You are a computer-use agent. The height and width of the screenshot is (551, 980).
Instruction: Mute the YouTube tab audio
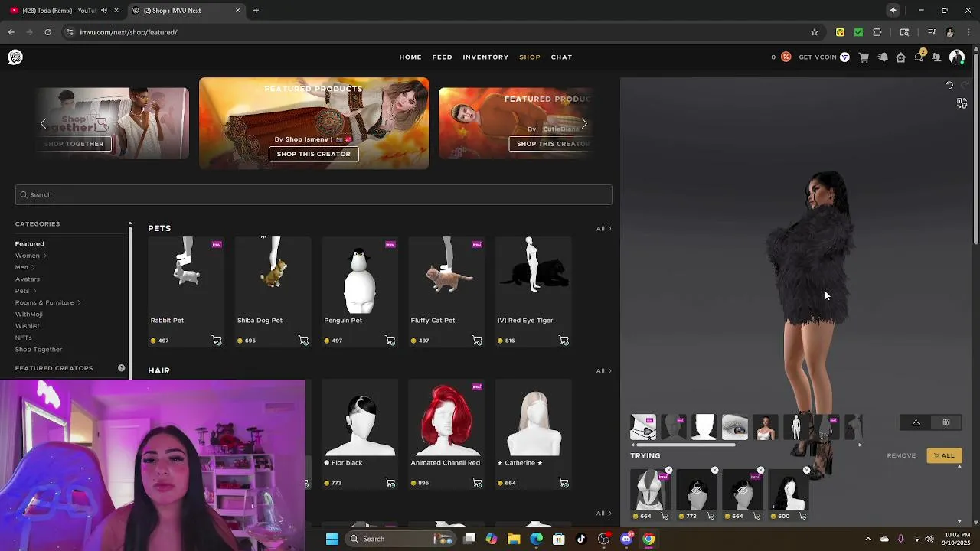point(104,11)
